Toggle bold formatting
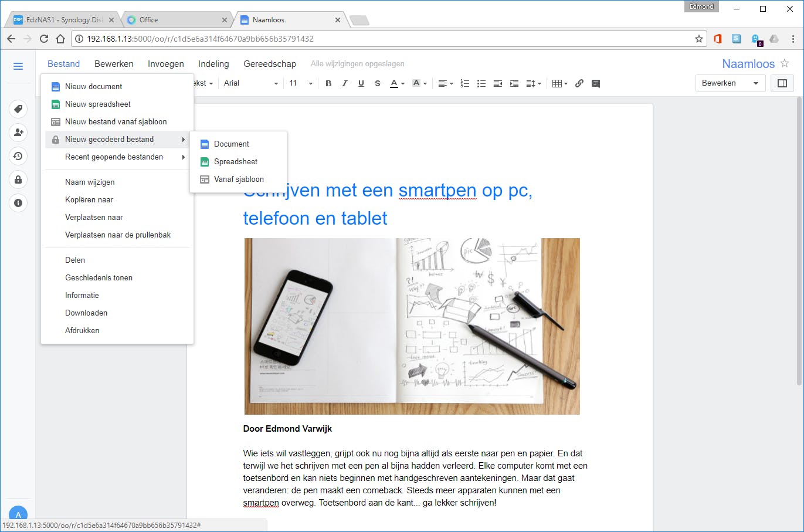Viewport: 804px width, 532px height. pyautogui.click(x=328, y=83)
